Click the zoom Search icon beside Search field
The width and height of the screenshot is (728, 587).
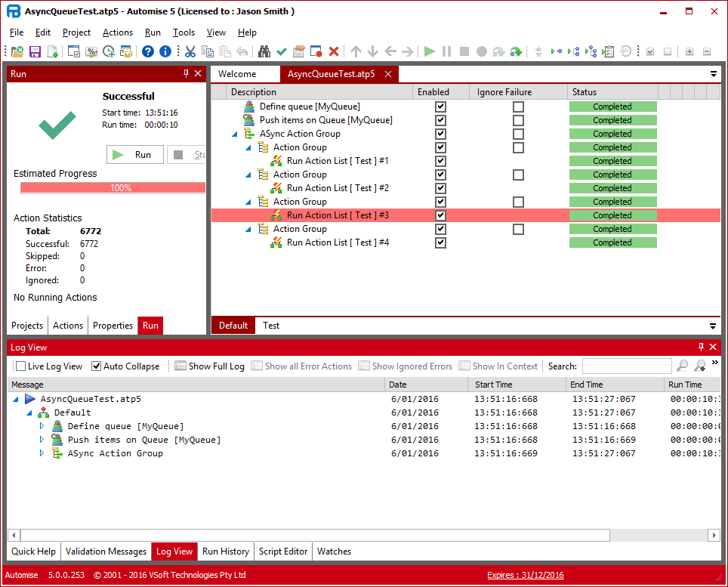[682, 366]
